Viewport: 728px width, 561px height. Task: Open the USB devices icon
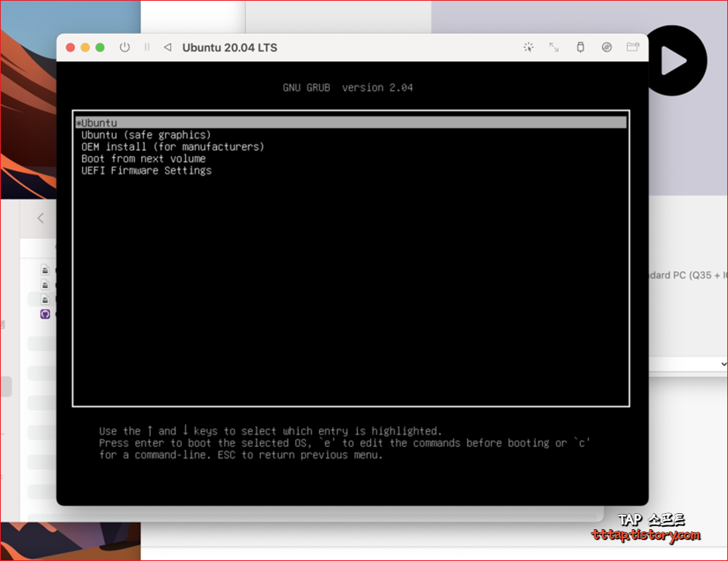point(580,47)
